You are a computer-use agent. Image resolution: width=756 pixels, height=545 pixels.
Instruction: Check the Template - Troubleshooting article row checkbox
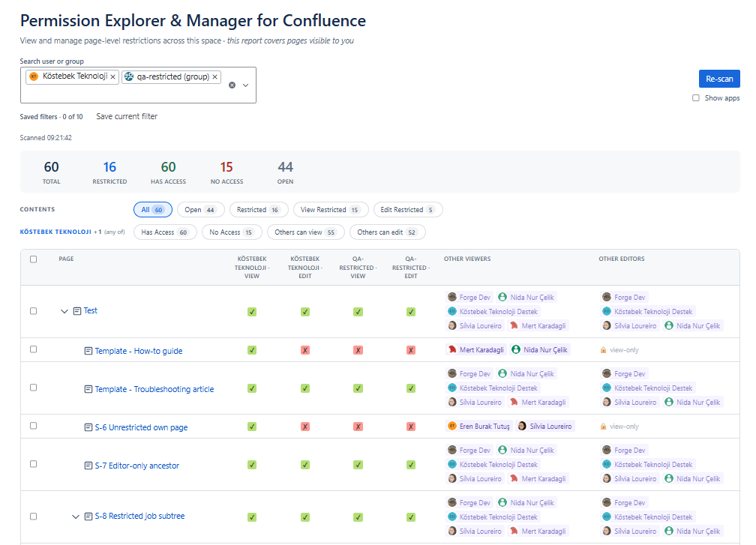pos(33,388)
